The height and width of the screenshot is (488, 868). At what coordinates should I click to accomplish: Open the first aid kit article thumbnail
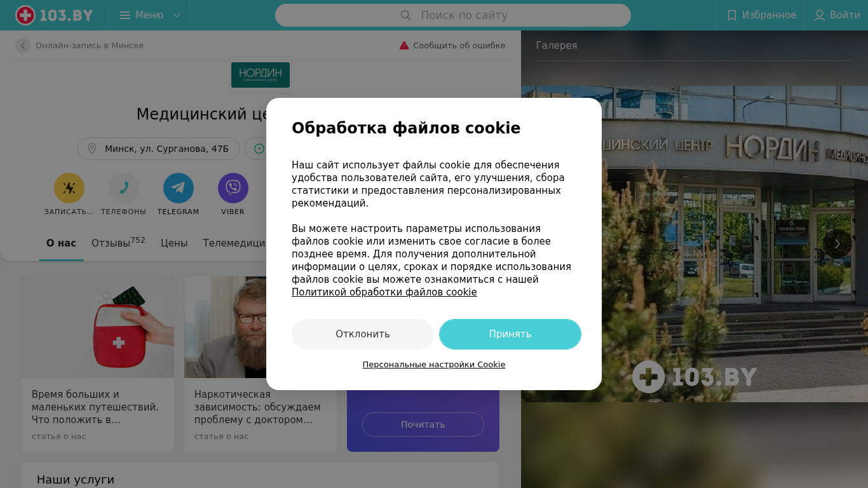coord(98,327)
